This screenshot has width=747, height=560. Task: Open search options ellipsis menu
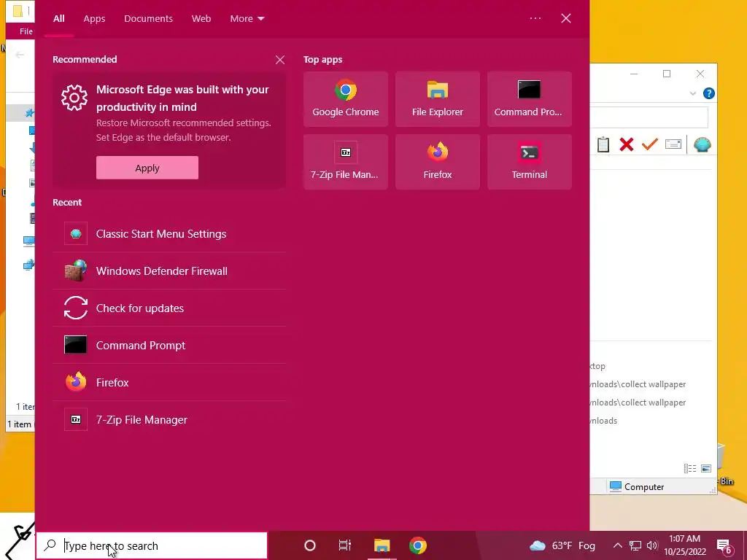coord(535,18)
